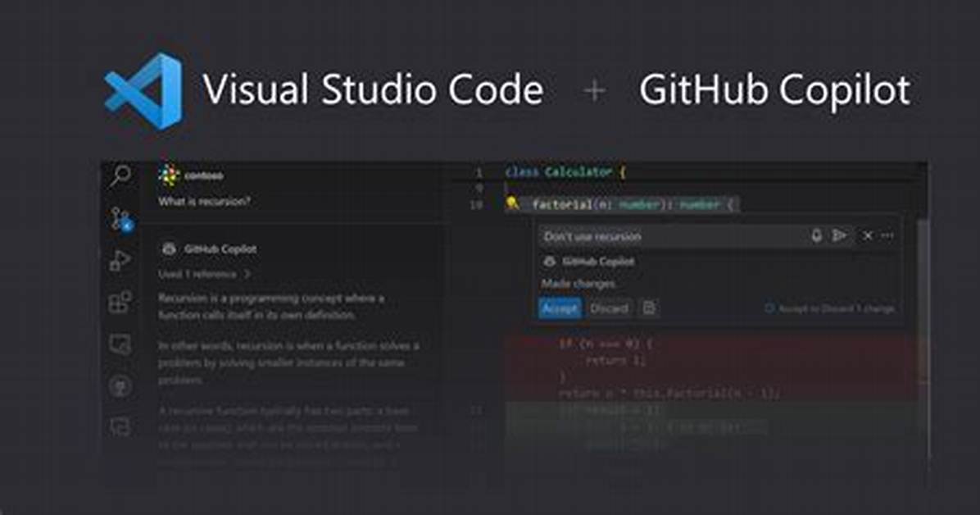
Task: Click the contoso user avatar
Action: (x=169, y=175)
